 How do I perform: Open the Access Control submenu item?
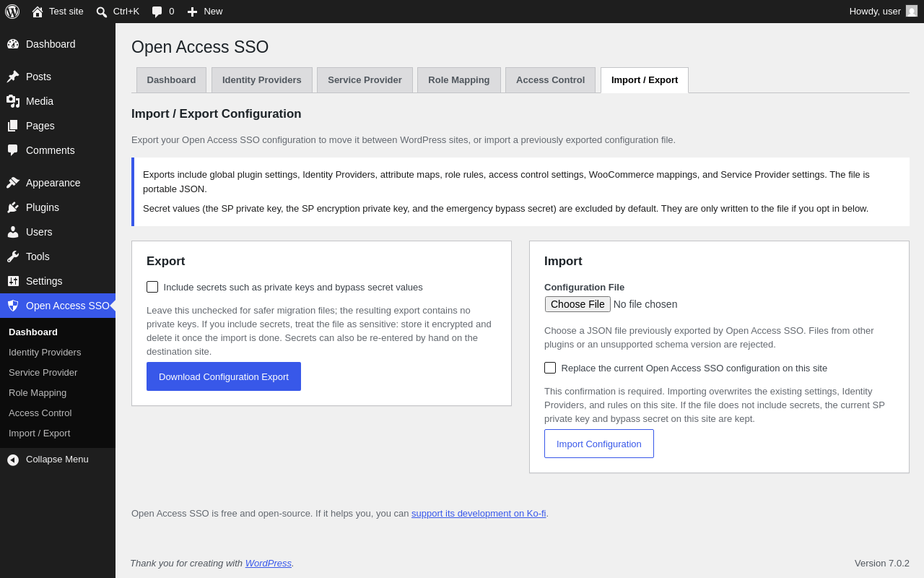pos(40,413)
